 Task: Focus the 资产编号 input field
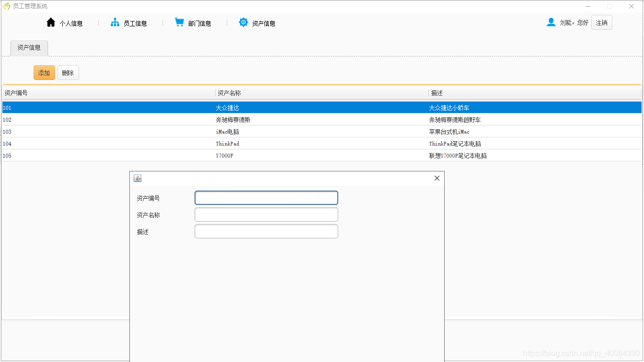pyautogui.click(x=266, y=198)
